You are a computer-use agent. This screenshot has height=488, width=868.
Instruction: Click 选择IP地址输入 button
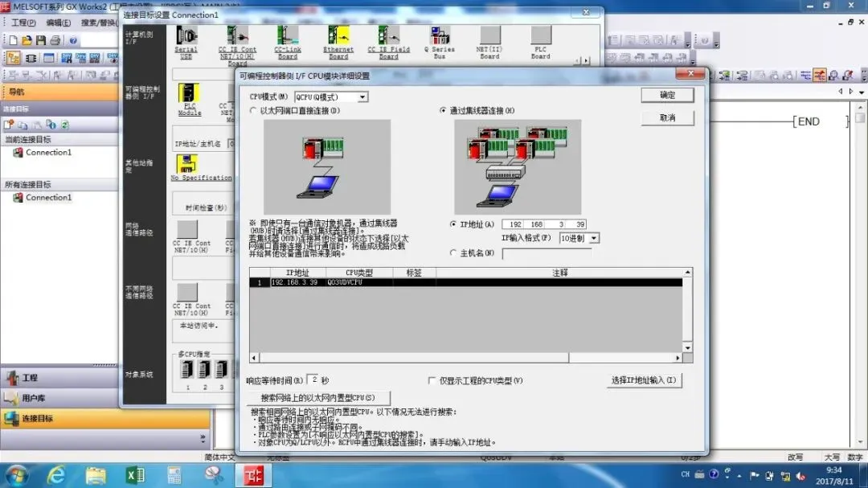coord(644,380)
